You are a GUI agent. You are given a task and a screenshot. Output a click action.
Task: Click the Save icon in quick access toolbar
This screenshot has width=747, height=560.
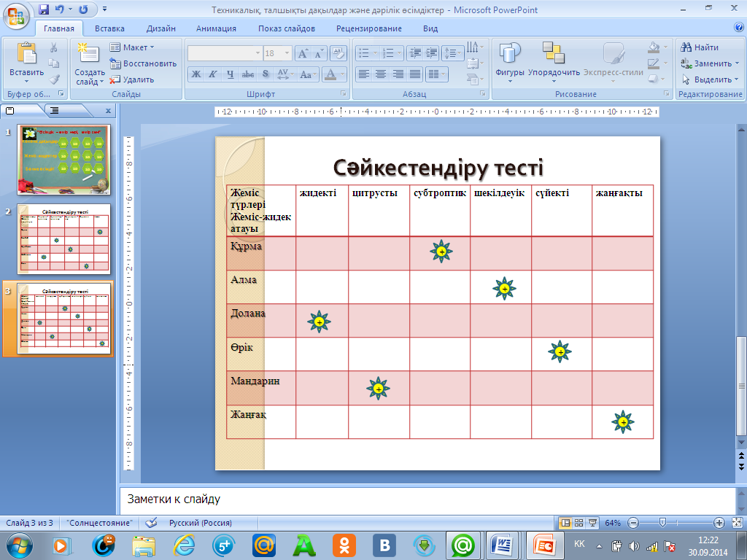44,10
